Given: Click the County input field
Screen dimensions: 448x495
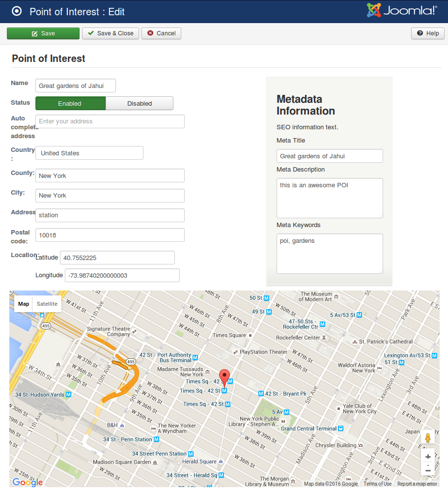Looking at the screenshot, I should click(110, 175).
